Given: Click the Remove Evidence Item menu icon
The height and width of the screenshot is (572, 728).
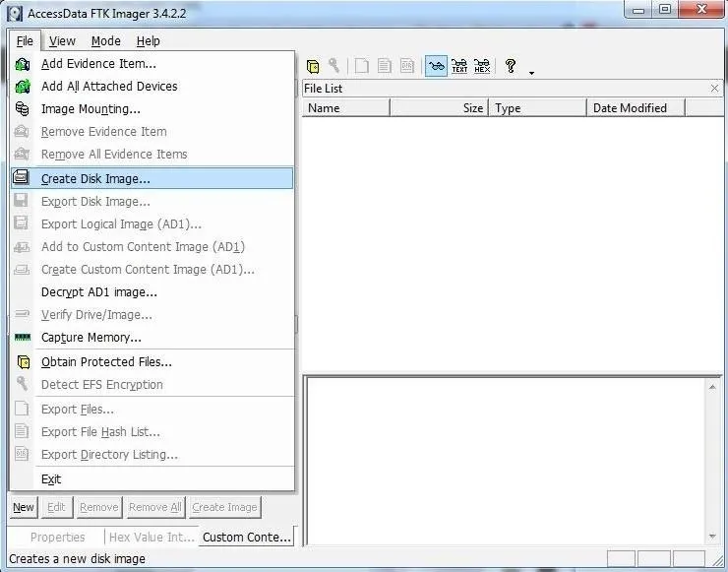Looking at the screenshot, I should pos(22,132).
